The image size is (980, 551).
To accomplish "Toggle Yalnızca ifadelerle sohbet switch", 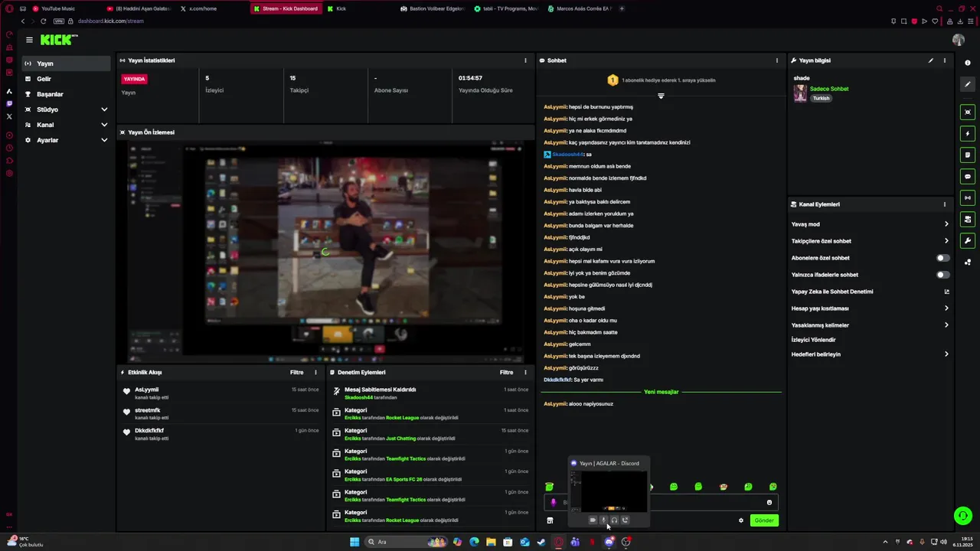I will [943, 275].
